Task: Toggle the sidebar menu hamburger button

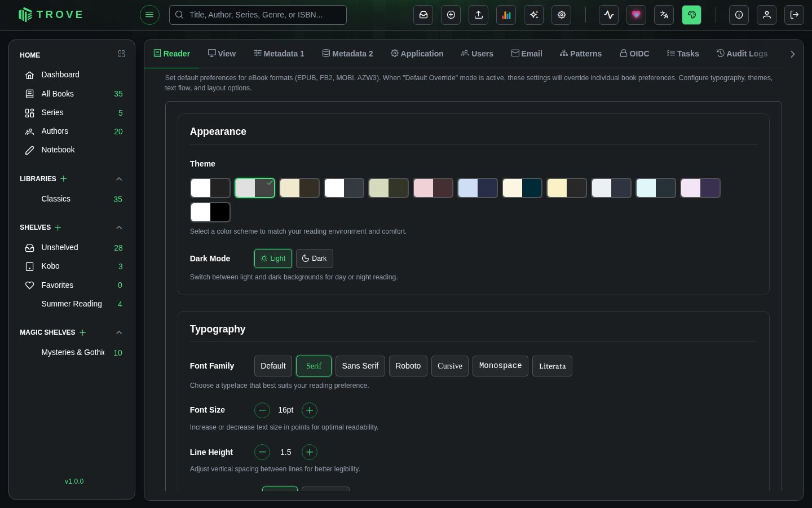Action: (x=149, y=15)
